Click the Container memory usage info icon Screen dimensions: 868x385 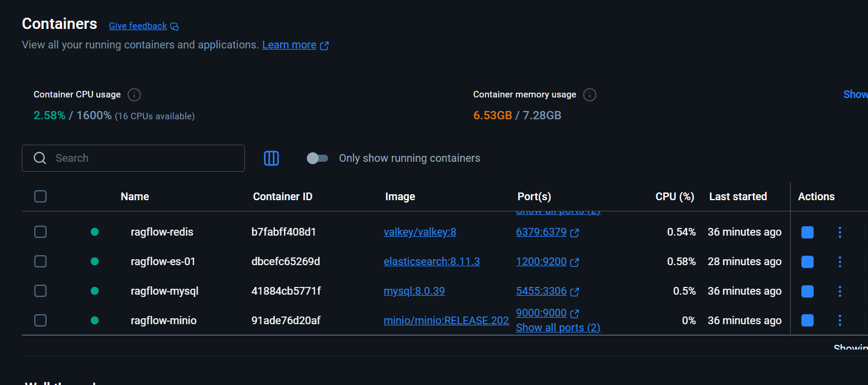[x=589, y=94]
